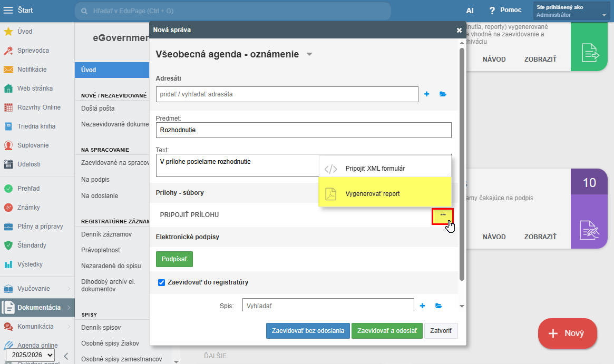Click Zaevidovať bez odoslania button
The width and height of the screenshot is (614, 364).
307,331
